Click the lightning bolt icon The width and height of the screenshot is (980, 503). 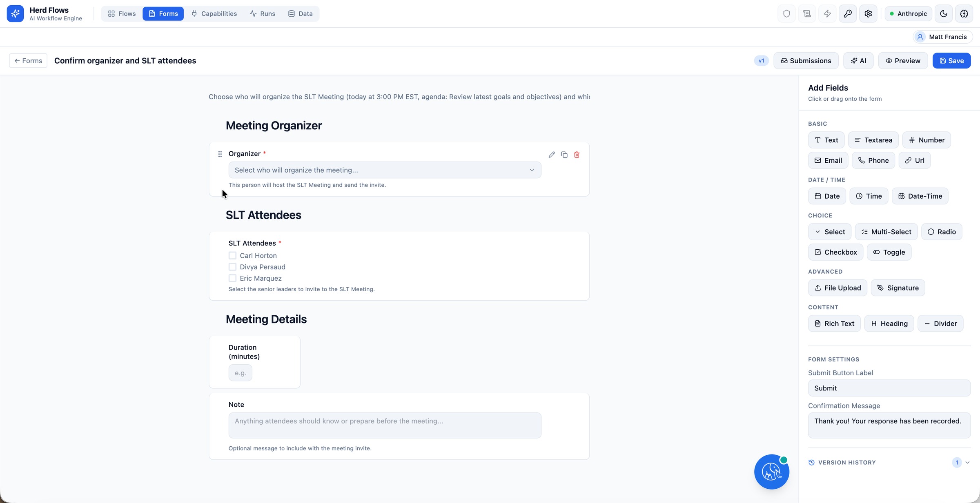(x=827, y=14)
